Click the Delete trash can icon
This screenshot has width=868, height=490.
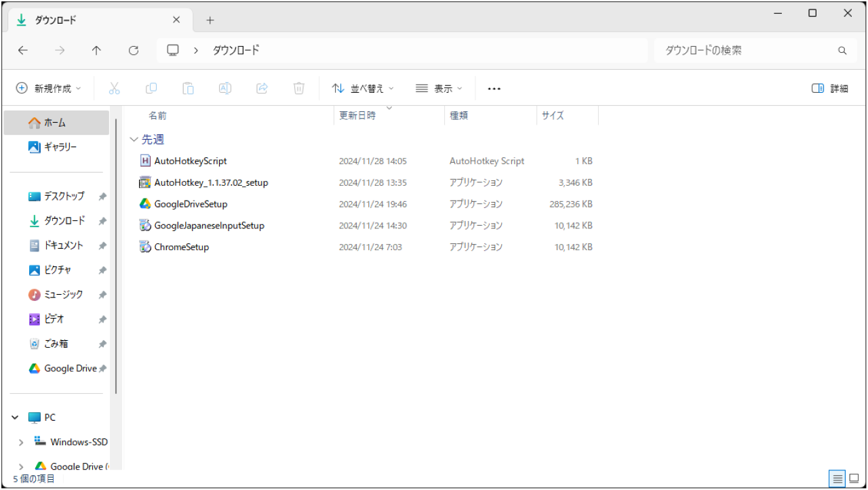tap(299, 88)
